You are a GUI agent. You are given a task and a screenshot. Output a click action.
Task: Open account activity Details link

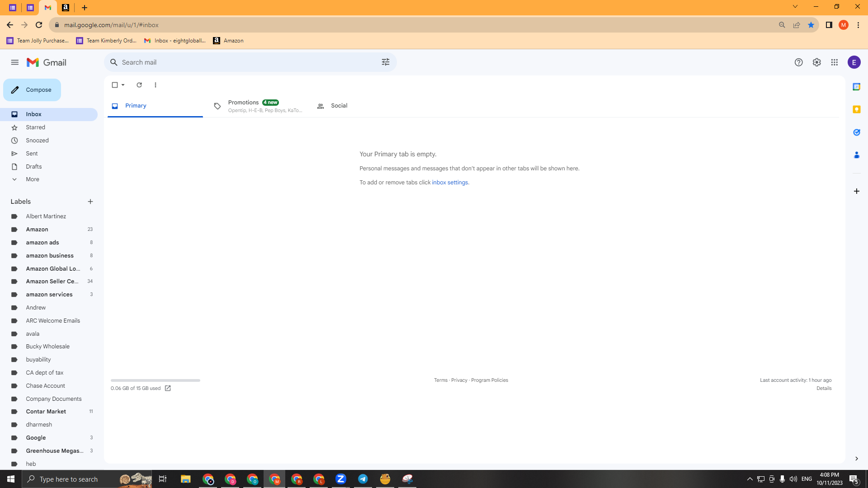coord(824,389)
